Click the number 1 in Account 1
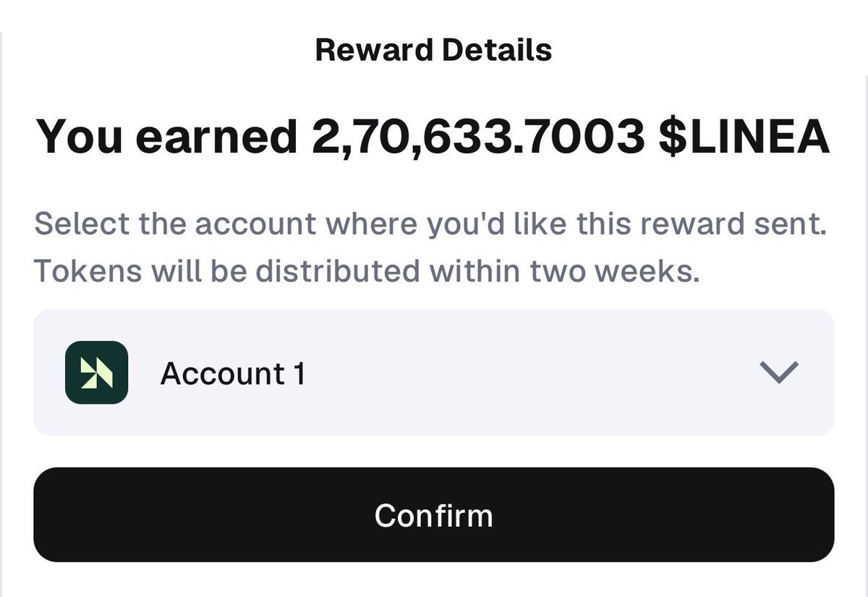 [x=299, y=373]
